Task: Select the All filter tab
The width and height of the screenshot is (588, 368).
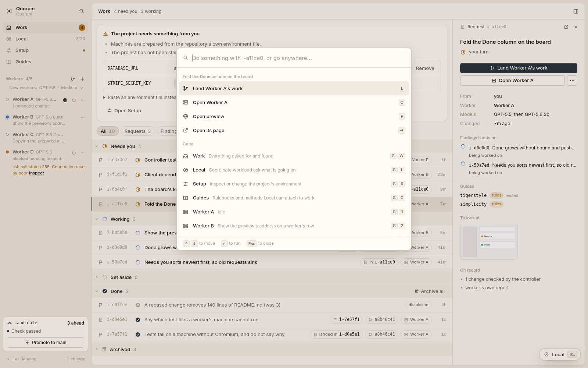Action: pos(108,131)
